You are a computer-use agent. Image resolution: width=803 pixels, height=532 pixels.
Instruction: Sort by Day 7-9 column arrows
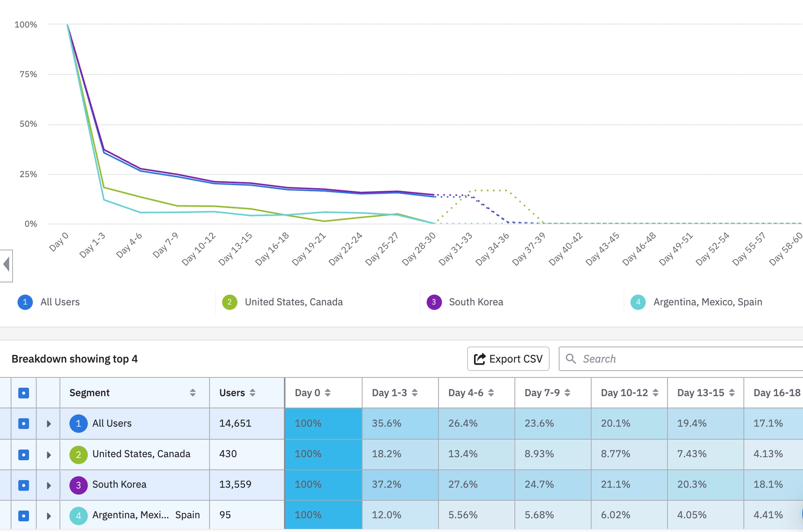coord(567,393)
